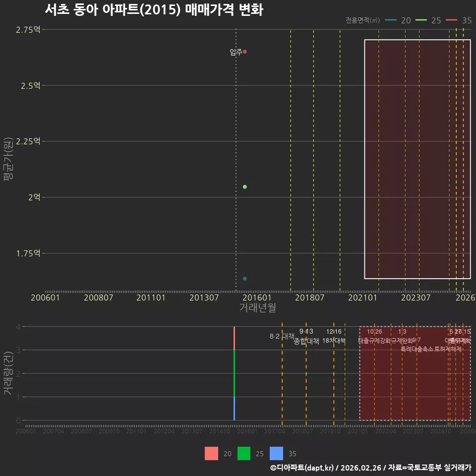Image resolution: width=476 pixels, height=476 pixels.
Task: Select the green 25 line in top legend
Action: [421, 20]
